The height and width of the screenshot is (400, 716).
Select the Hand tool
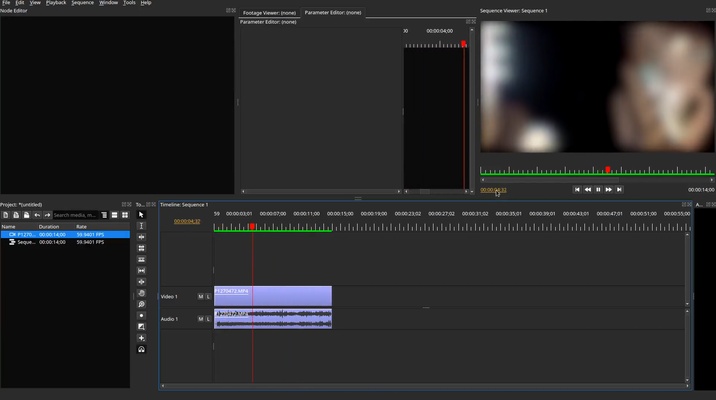(x=141, y=293)
